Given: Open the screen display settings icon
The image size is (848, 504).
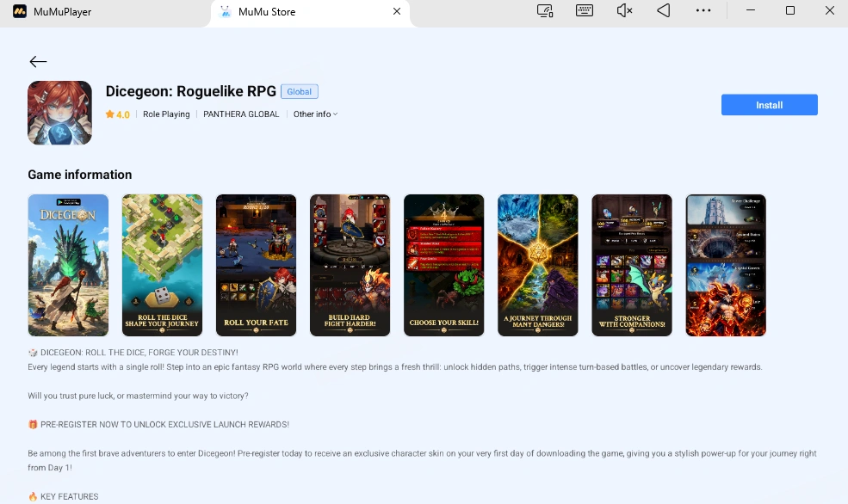Looking at the screenshot, I should pyautogui.click(x=545, y=11).
